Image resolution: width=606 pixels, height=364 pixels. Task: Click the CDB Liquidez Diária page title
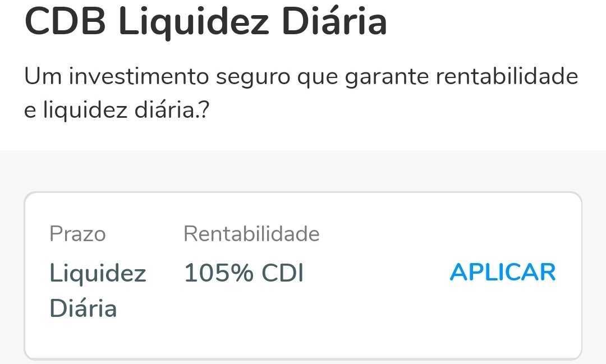click(206, 21)
